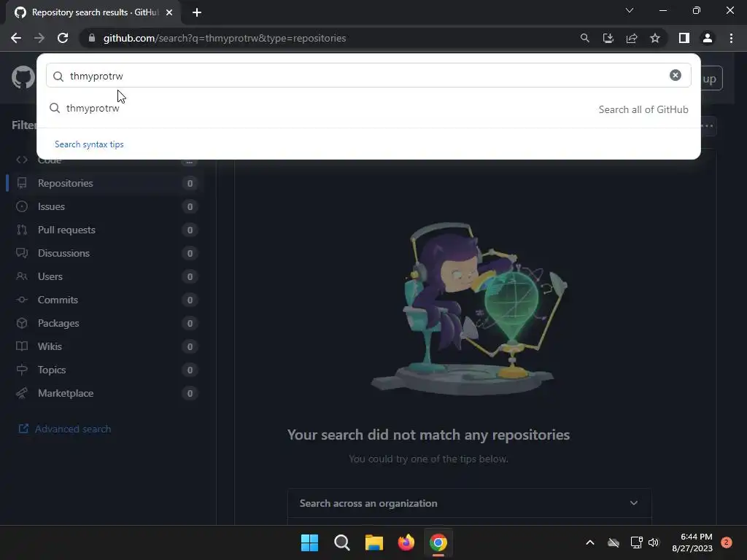
Task: Select the Repository search results tab
Action: (x=93, y=12)
